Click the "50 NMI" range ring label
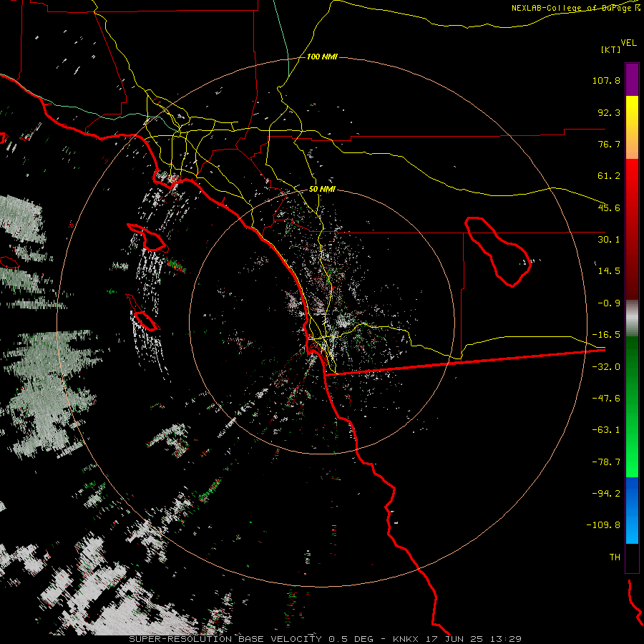 (x=322, y=190)
